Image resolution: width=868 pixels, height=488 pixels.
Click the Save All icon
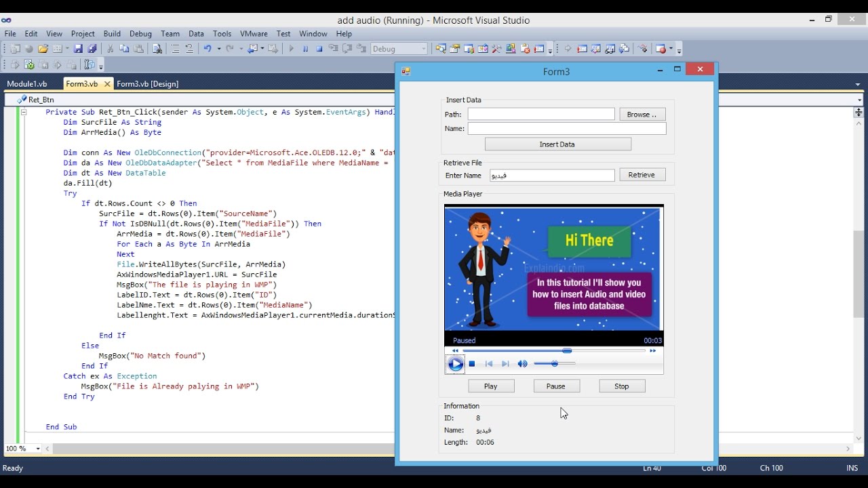[92, 49]
